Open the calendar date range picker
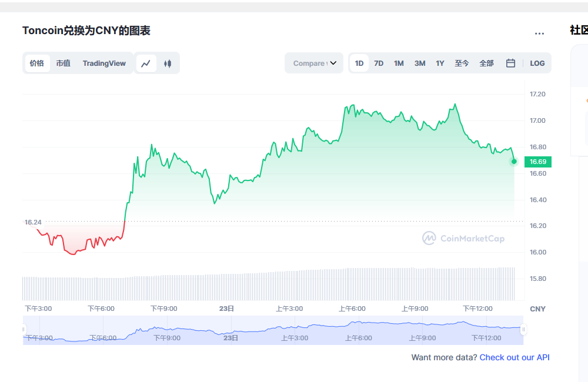Screen dimensions: 588x382 coord(510,63)
